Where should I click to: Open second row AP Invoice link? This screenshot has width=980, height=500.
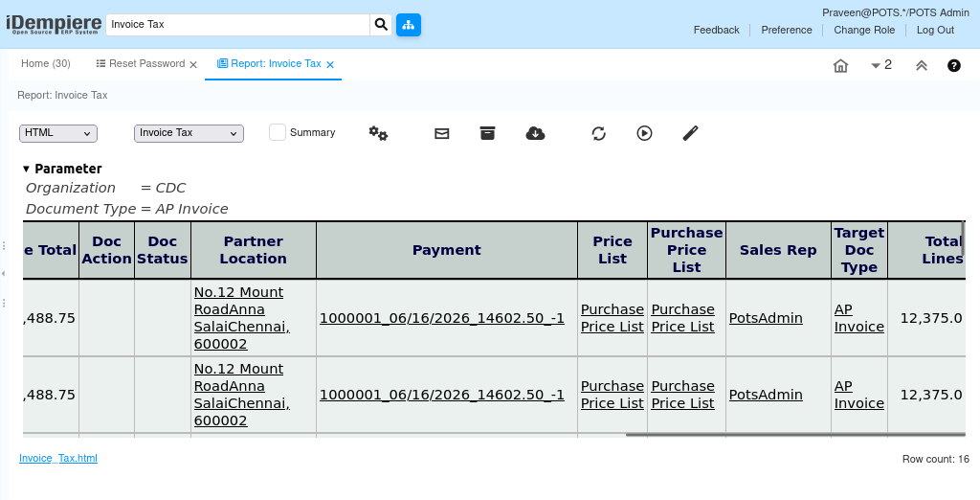coord(859,395)
